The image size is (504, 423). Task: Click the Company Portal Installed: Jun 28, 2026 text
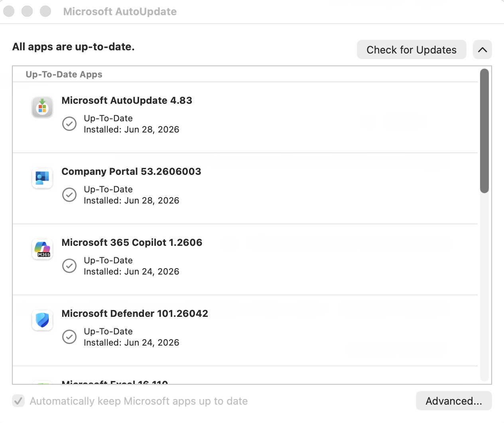click(x=132, y=200)
